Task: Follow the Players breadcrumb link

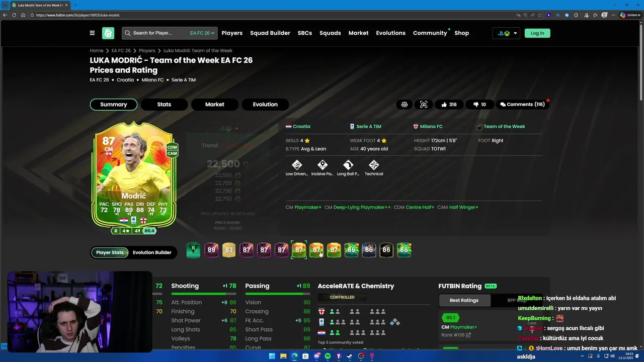Action: (147, 51)
